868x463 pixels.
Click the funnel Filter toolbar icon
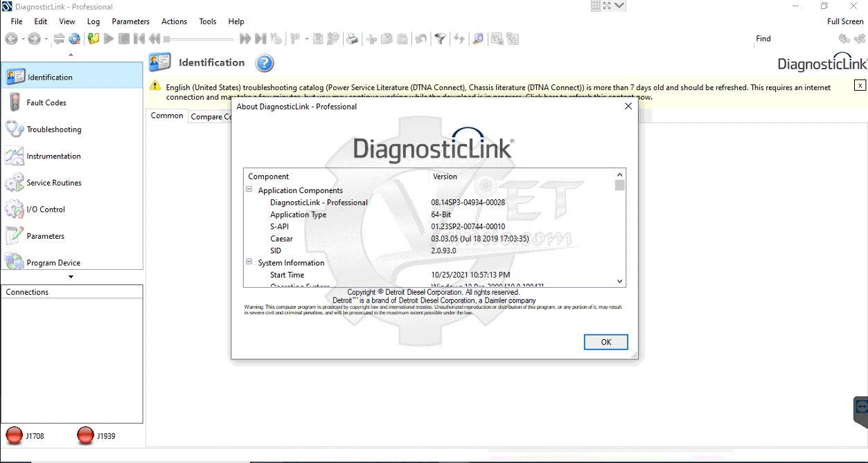click(440, 39)
